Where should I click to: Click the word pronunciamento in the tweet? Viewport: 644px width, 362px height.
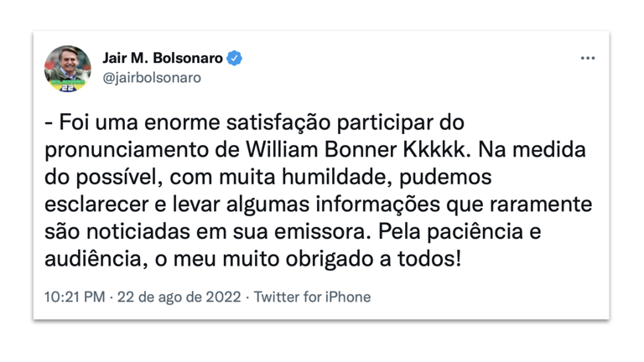click(127, 151)
